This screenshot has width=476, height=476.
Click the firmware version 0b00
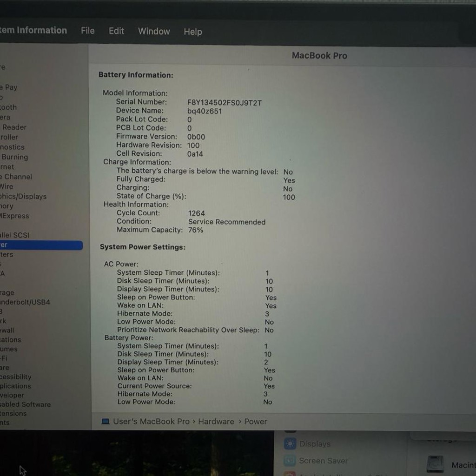pyautogui.click(x=196, y=137)
